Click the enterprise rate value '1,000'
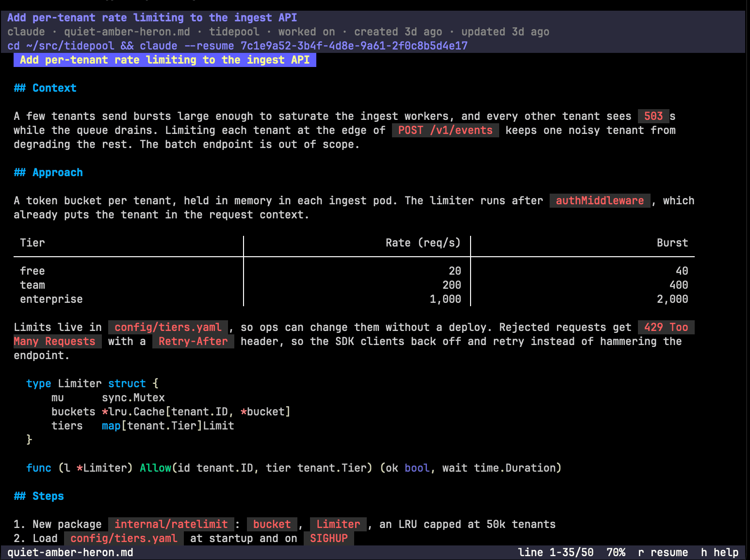This screenshot has width=750, height=560. (445, 299)
